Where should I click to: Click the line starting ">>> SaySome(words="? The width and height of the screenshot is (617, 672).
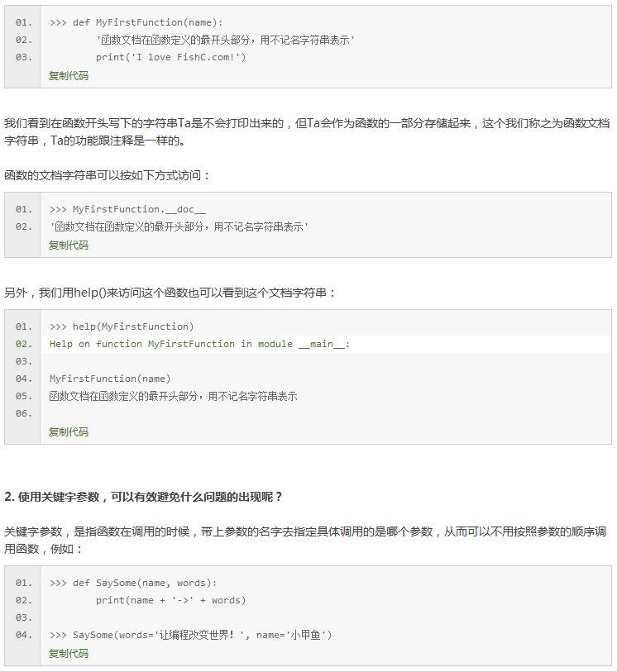click(x=190, y=635)
